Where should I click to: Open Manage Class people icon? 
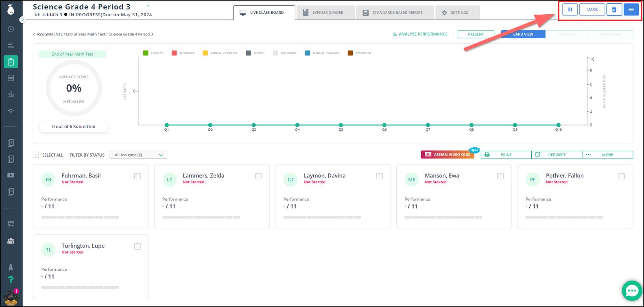(11, 241)
